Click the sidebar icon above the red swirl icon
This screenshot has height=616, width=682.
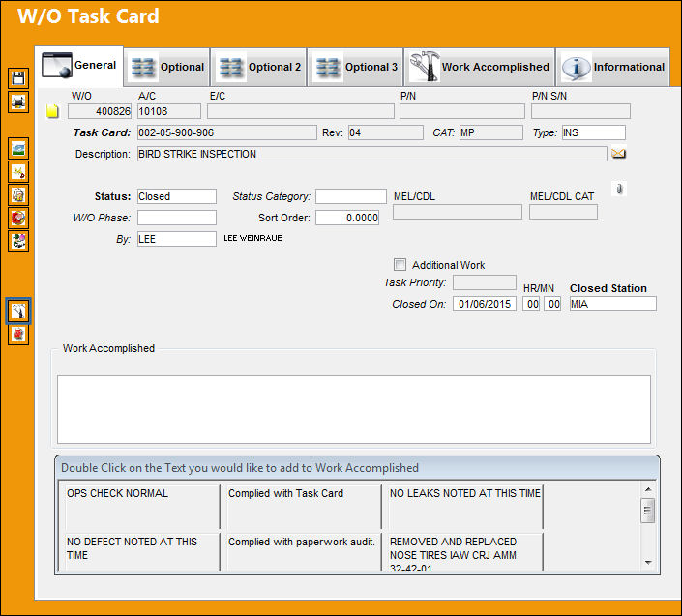pos(18,194)
